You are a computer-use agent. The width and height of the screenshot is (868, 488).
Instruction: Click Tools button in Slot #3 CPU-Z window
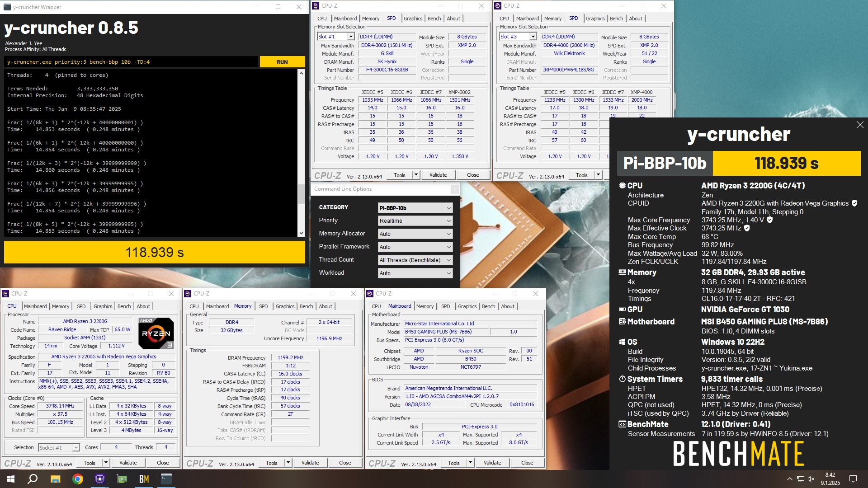tap(582, 175)
